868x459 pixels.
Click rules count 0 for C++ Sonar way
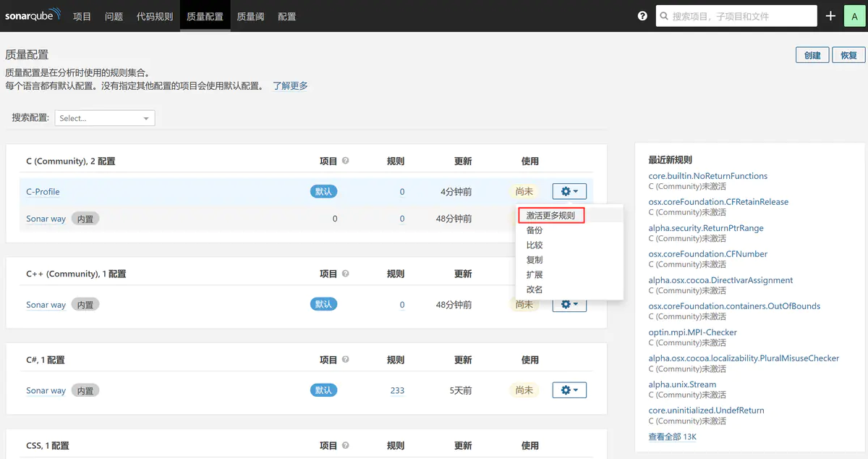point(402,305)
